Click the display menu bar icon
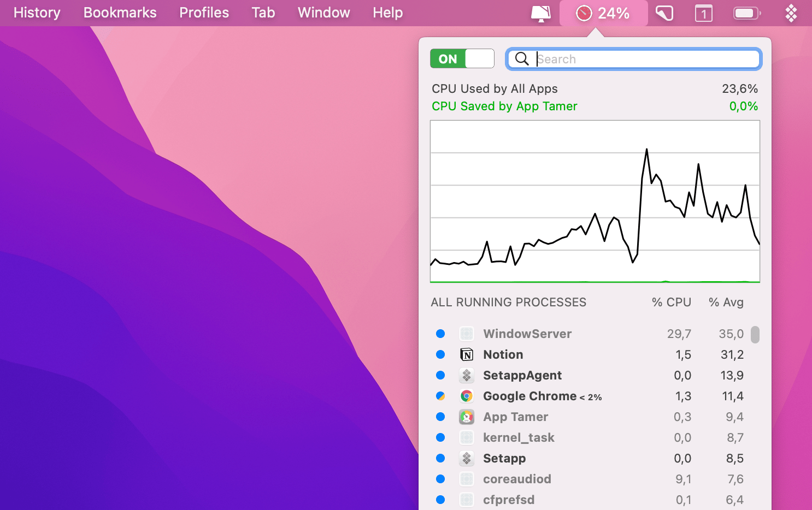812x510 pixels. pos(540,13)
